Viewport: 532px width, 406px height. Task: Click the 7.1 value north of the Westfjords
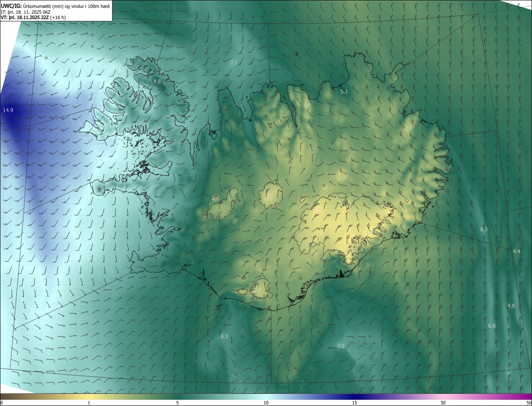(x=234, y=62)
